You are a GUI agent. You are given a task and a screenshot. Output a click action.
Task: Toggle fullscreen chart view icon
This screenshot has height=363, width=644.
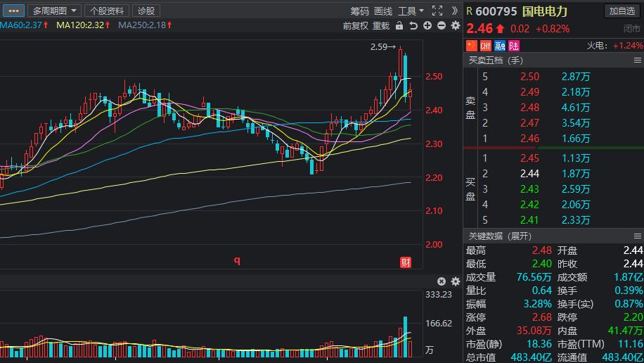[x=437, y=11]
